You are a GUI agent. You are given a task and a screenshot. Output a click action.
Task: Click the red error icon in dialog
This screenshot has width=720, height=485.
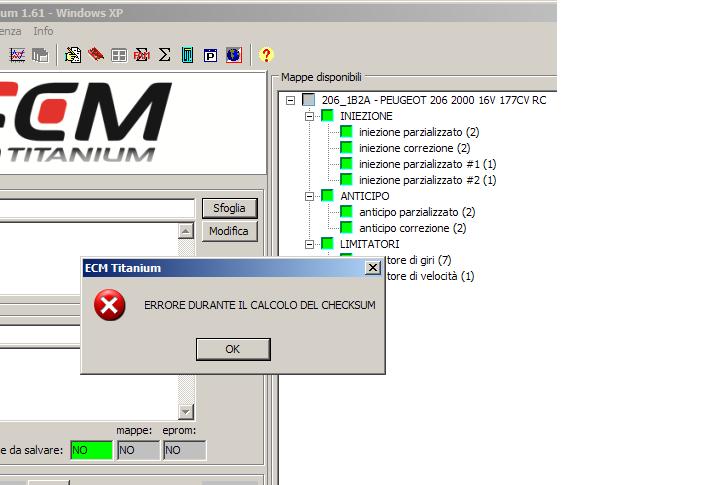click(x=109, y=305)
